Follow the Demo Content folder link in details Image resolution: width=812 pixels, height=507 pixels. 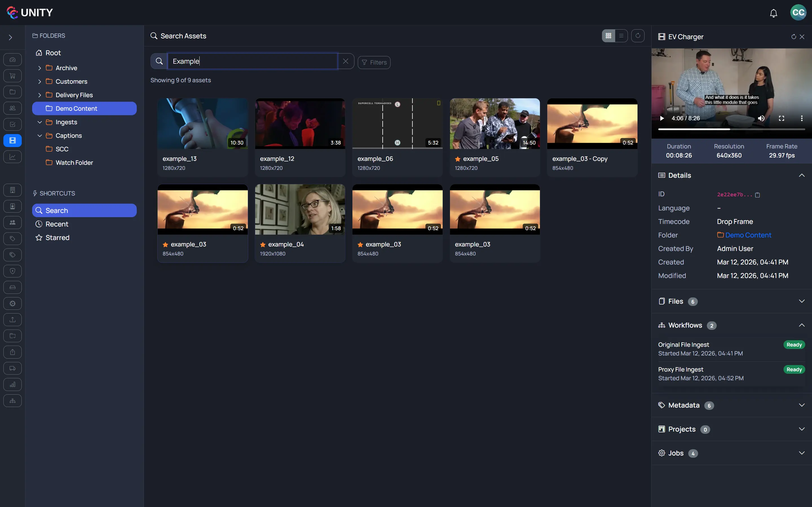(748, 235)
